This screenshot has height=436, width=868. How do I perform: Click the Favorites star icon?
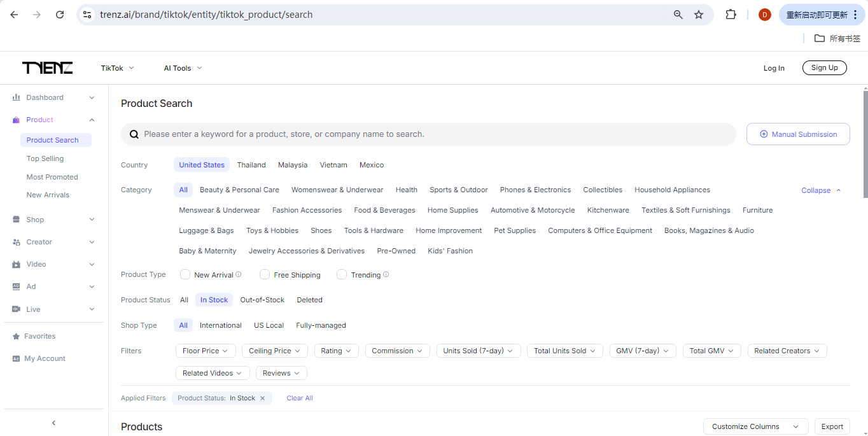tap(16, 336)
